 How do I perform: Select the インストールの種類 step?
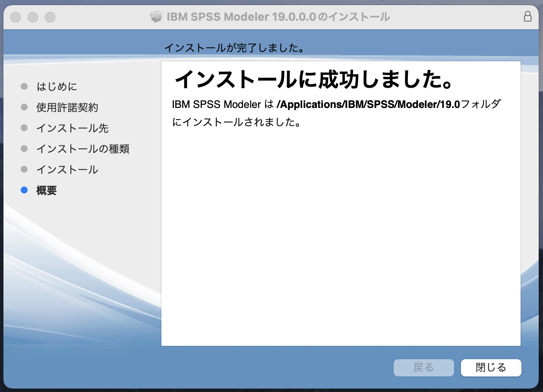83,149
